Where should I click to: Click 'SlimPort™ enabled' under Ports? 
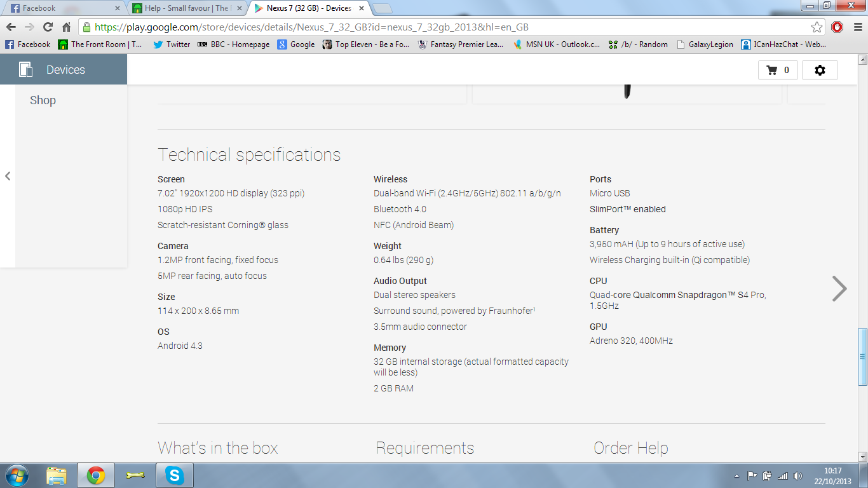point(628,209)
